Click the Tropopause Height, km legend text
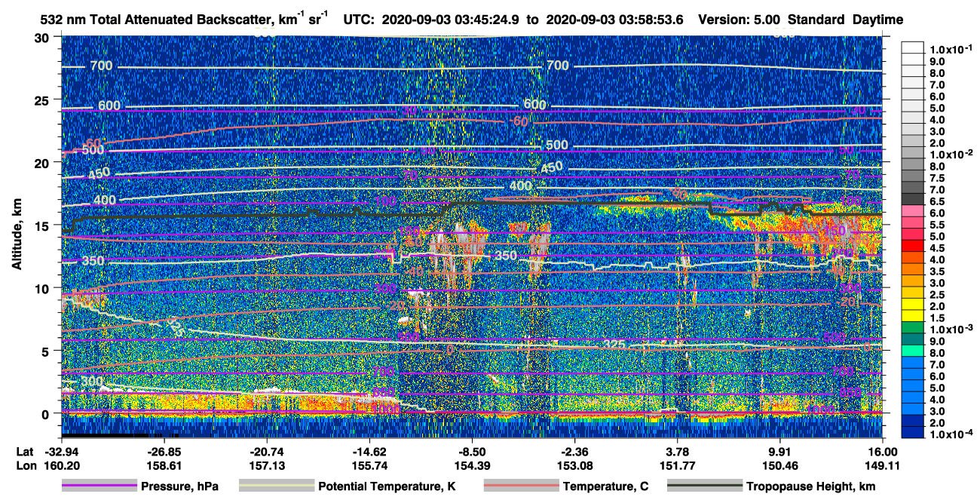980x503 pixels. [811, 487]
